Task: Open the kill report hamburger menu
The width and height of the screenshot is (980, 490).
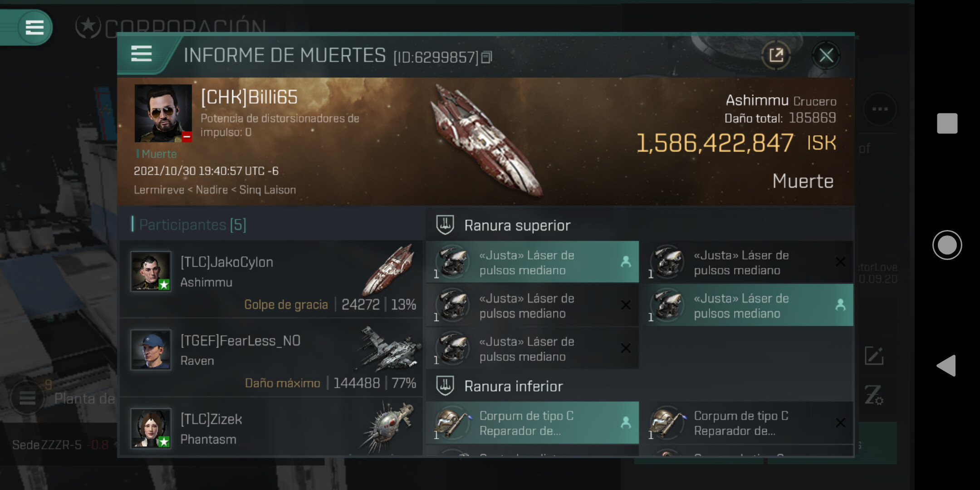Action: click(141, 54)
